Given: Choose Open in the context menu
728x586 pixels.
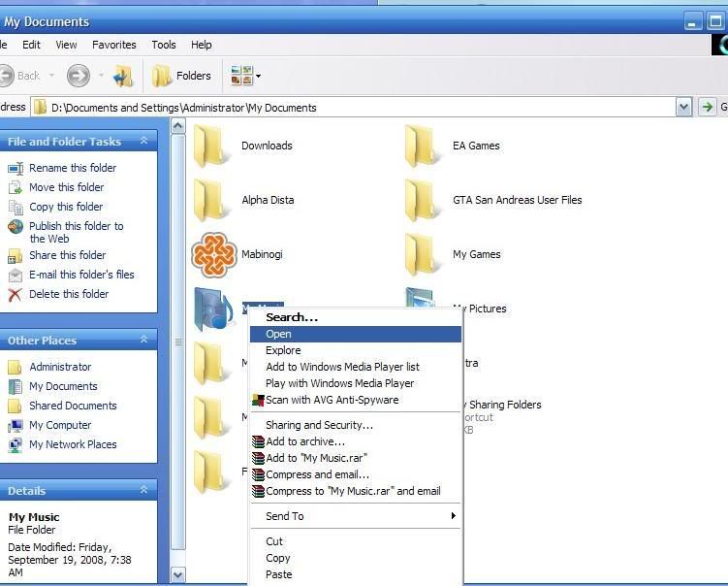Looking at the screenshot, I should pyautogui.click(x=279, y=334).
